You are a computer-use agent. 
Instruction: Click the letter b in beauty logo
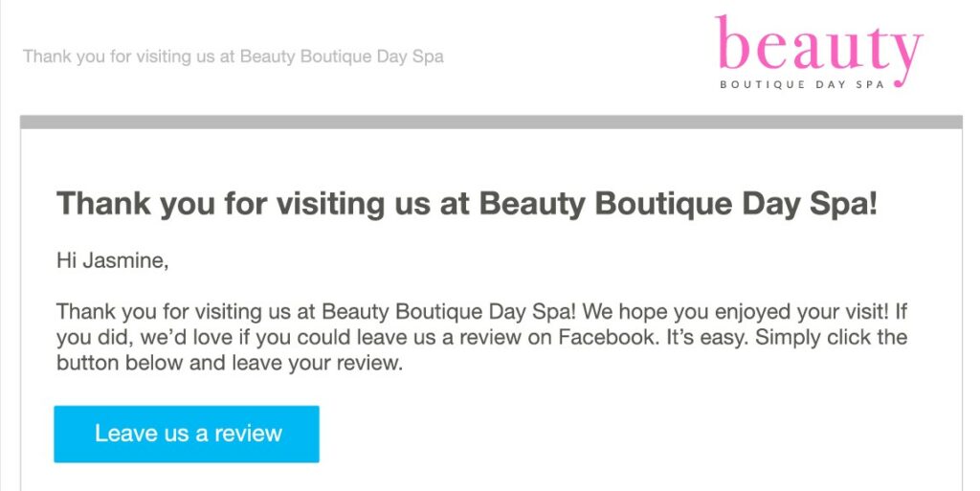coord(732,41)
